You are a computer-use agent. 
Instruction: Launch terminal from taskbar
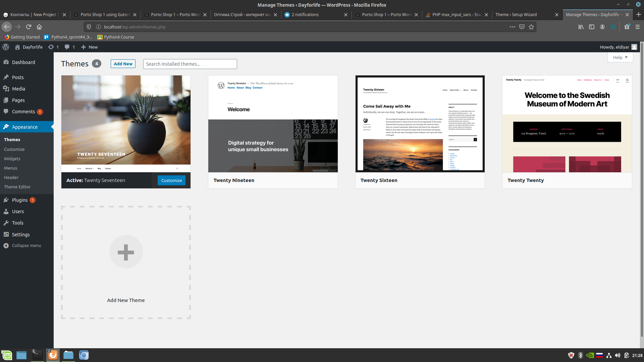click(x=37, y=355)
